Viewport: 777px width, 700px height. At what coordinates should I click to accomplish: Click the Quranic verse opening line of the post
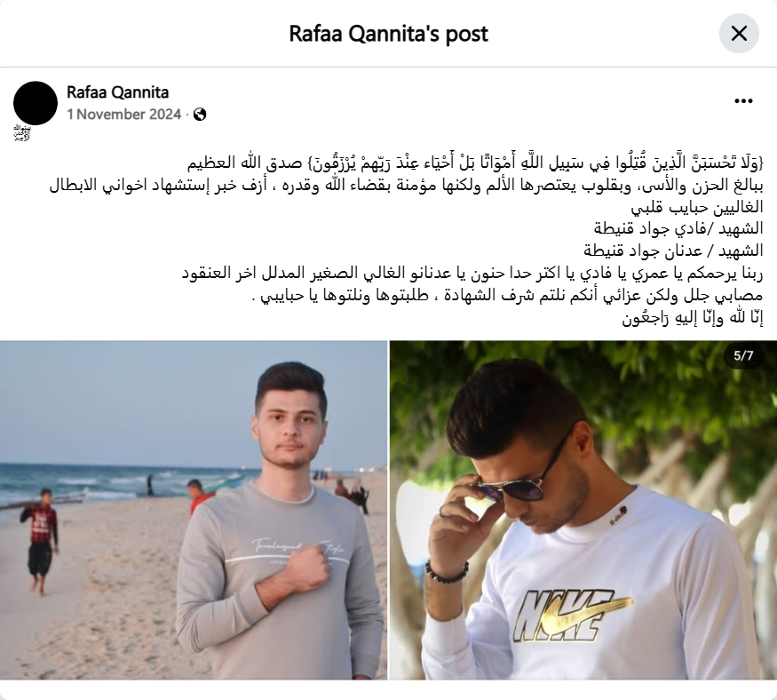[476, 163]
